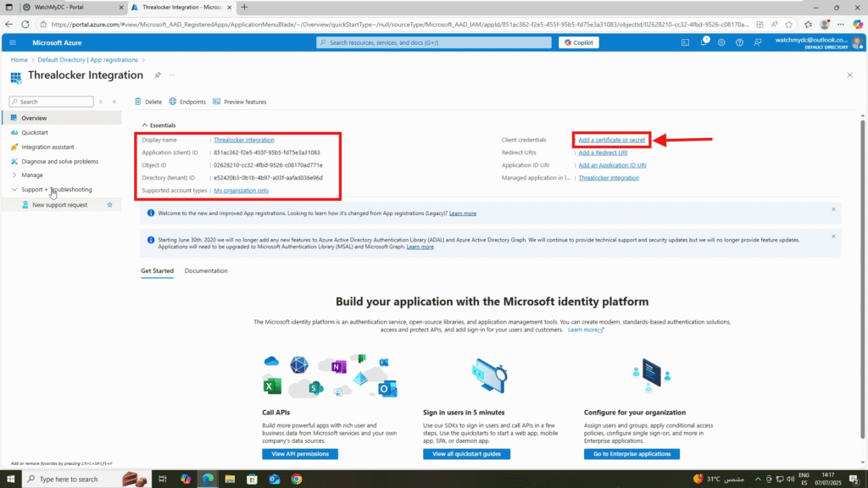Open the Azure settings gear
Viewport: 868px width, 488px height.
click(721, 42)
